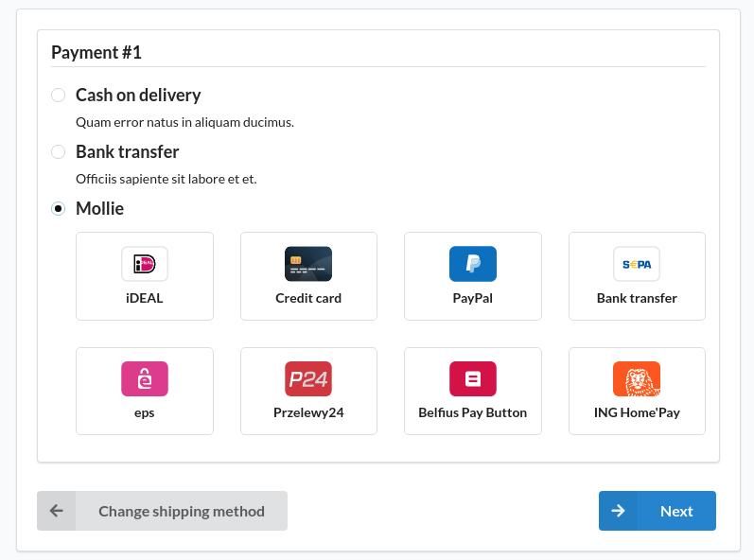Image resolution: width=754 pixels, height=560 pixels.
Task: Select the ING lion logo
Action: click(637, 378)
